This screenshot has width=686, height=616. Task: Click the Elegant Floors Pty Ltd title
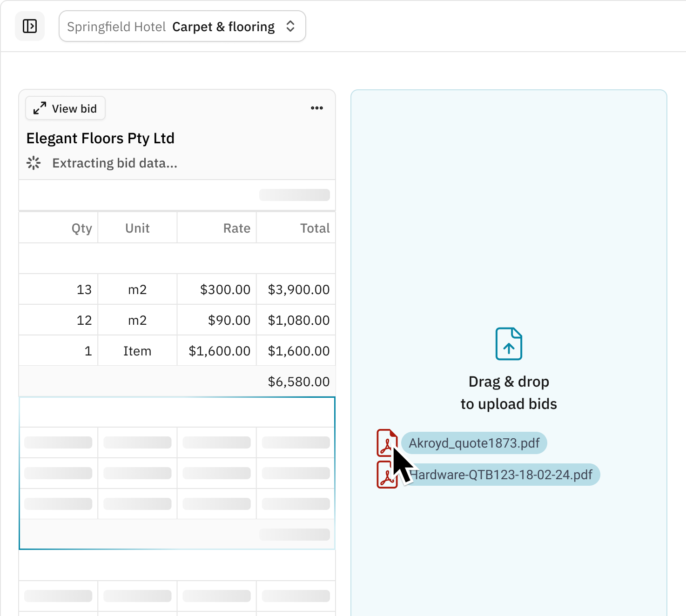click(101, 138)
